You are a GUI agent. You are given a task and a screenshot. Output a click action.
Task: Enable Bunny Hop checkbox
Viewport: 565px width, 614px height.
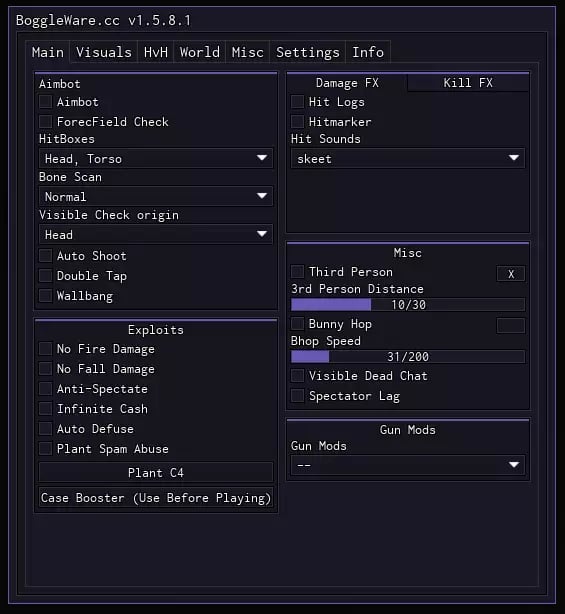(x=298, y=324)
